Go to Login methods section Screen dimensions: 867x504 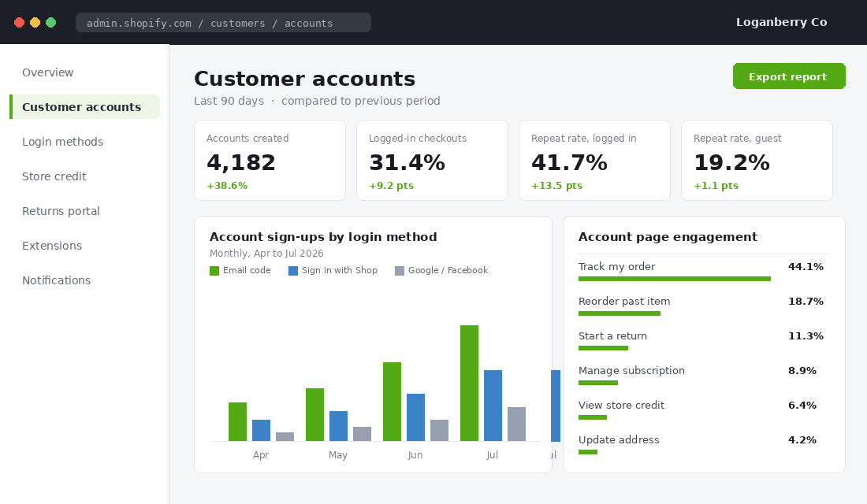click(x=62, y=142)
